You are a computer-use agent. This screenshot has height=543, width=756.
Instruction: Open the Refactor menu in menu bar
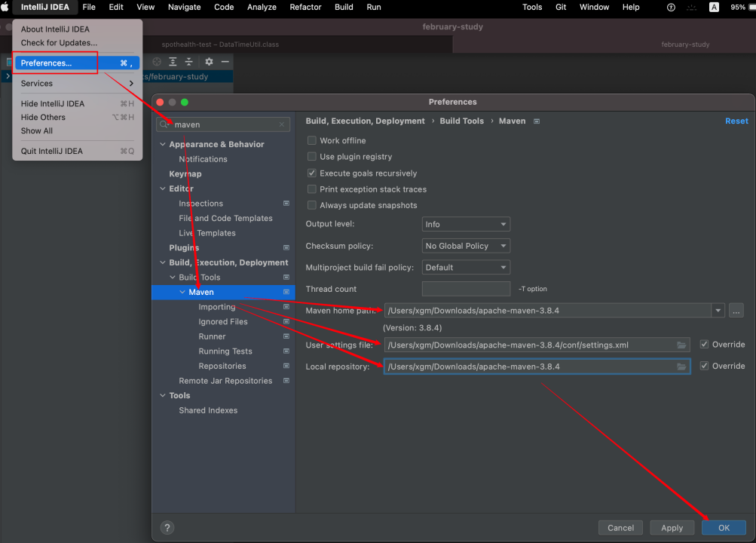pyautogui.click(x=305, y=7)
